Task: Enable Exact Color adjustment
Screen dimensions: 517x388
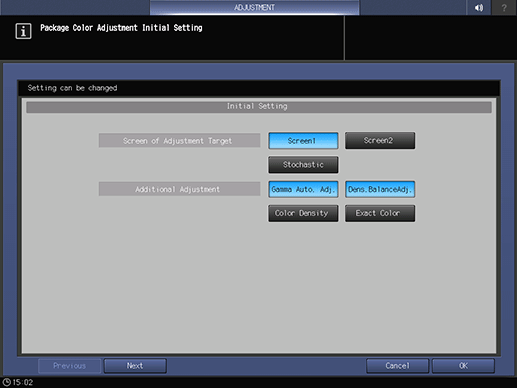Action: point(380,213)
